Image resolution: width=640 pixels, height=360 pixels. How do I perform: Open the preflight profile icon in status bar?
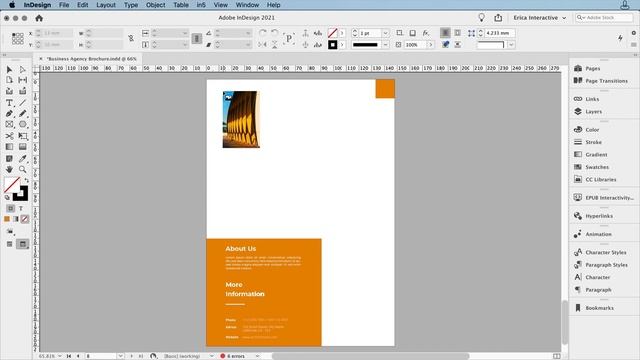point(153,356)
